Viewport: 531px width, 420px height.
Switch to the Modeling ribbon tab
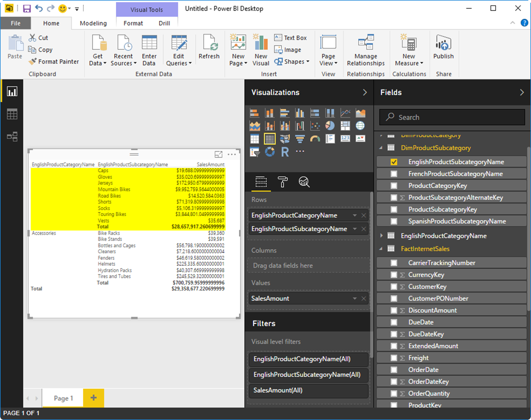coord(93,23)
